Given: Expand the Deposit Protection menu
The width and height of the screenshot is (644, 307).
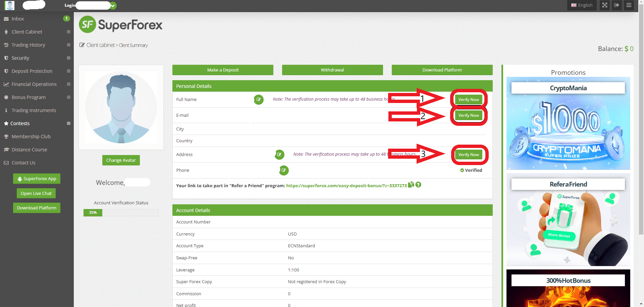Looking at the screenshot, I should click(68, 71).
